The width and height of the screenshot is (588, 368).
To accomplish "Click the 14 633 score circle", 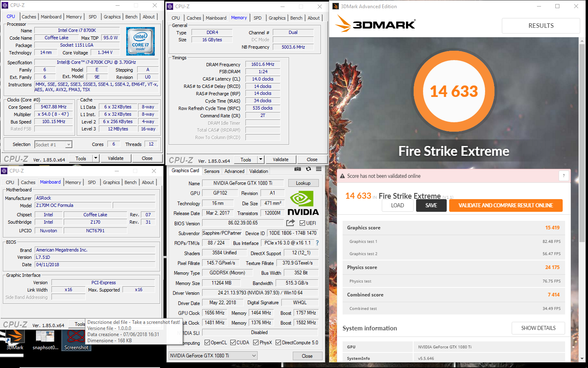I will coord(454,92).
